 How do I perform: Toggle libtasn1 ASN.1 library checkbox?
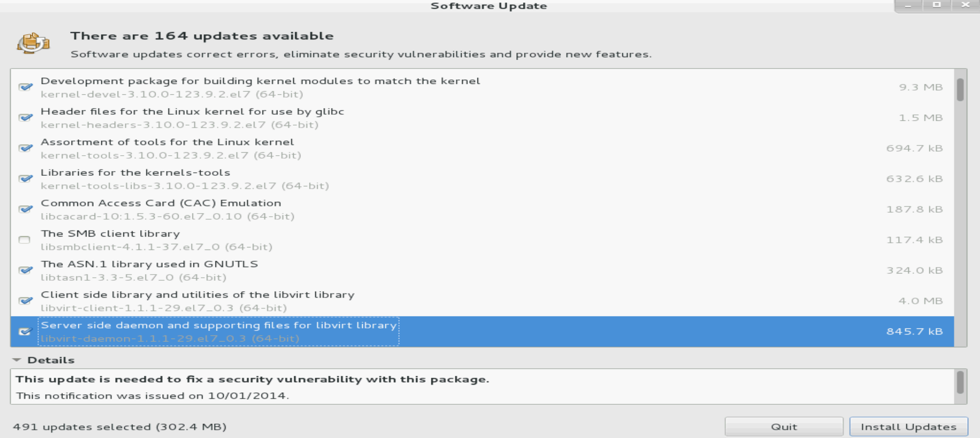click(x=25, y=270)
